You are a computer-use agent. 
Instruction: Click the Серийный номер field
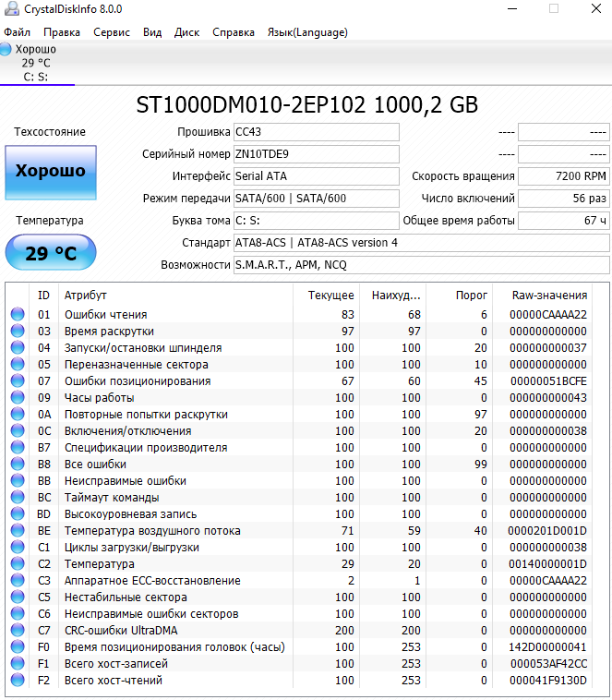pyautogui.click(x=316, y=154)
